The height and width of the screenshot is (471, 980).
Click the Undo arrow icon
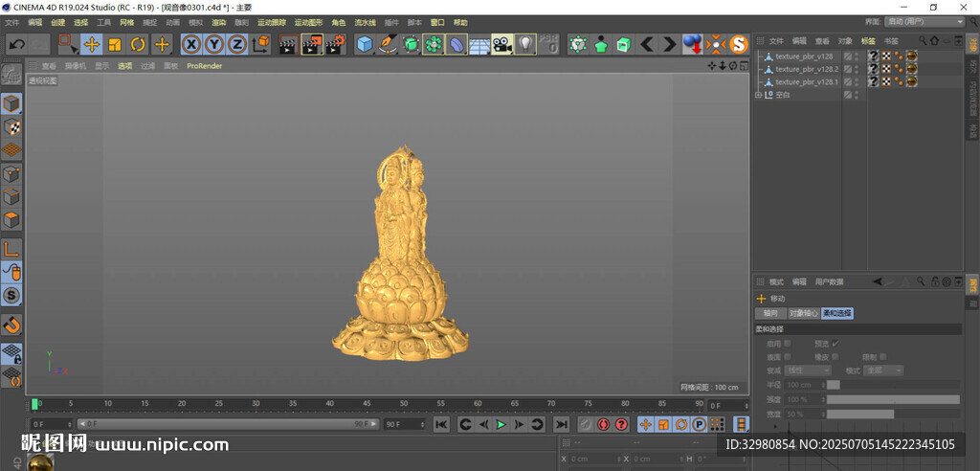[16, 44]
